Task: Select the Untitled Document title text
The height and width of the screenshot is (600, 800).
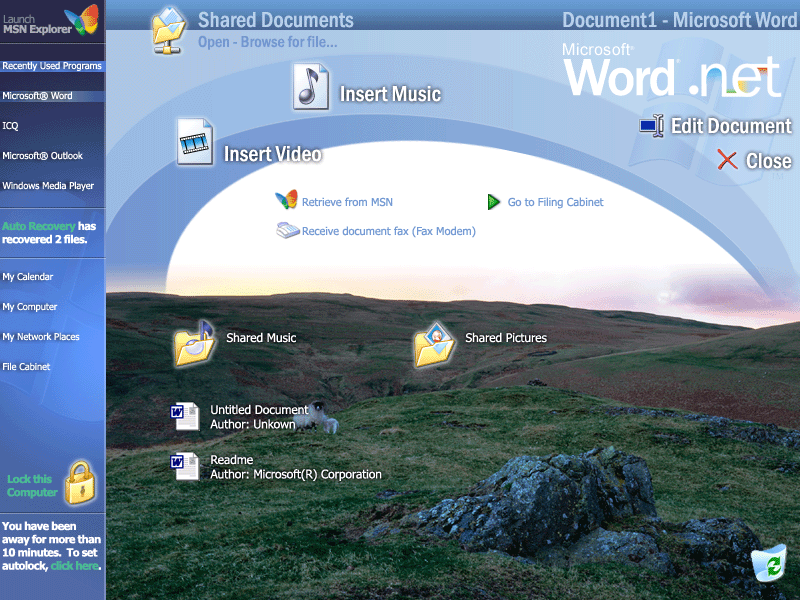Action: (x=260, y=410)
